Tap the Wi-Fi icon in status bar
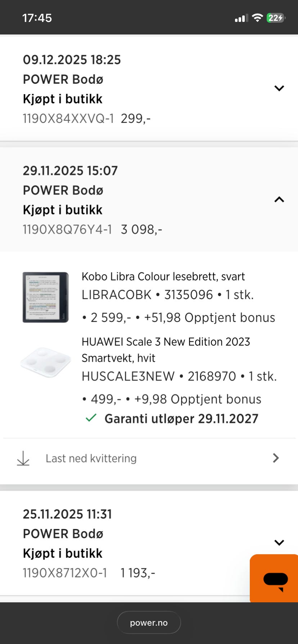 257,18
